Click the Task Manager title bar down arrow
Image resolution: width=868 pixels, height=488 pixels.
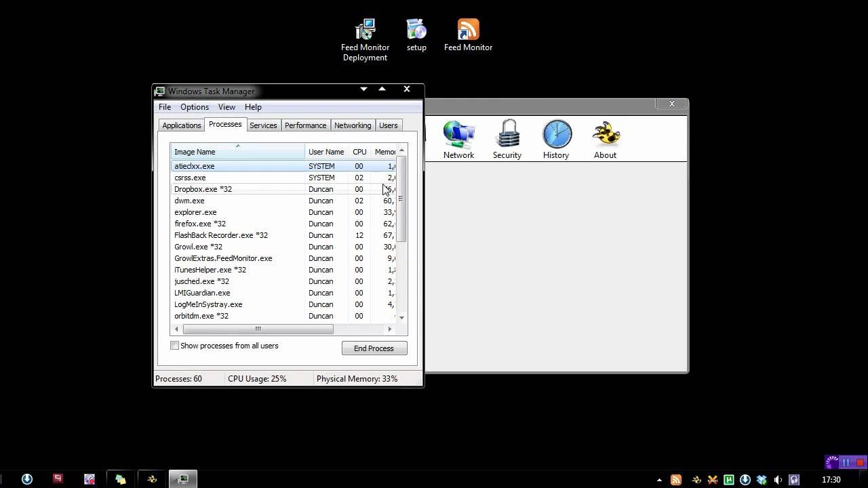(363, 89)
